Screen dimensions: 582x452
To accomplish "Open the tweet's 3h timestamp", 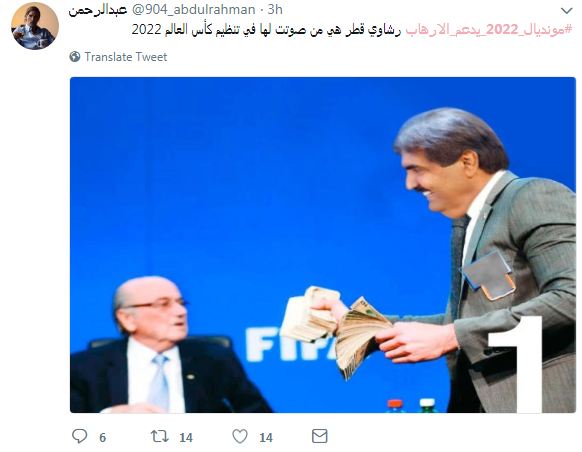I will pyautogui.click(x=275, y=10).
